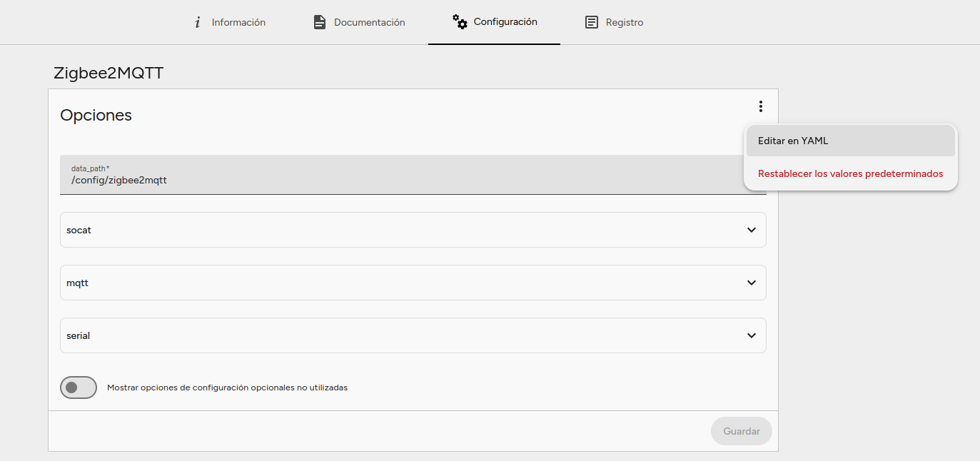Screen dimensions: 980x461
Task: Click the socat section label
Action: pos(79,230)
